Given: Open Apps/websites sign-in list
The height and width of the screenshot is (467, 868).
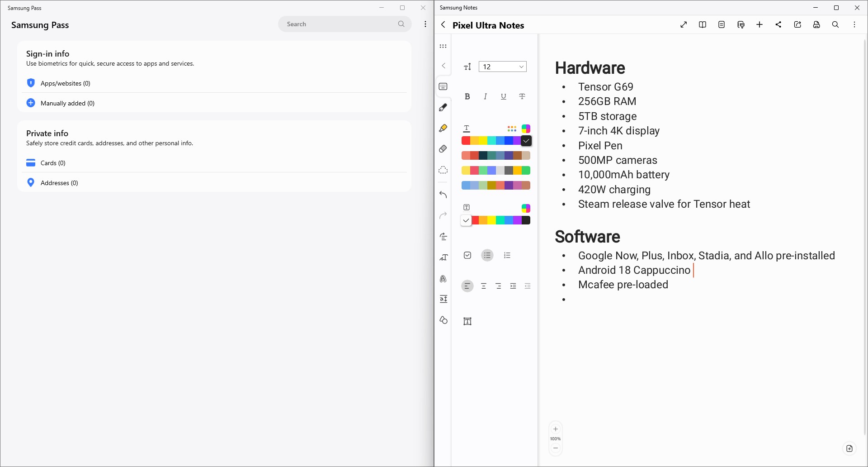Looking at the screenshot, I should [66, 83].
